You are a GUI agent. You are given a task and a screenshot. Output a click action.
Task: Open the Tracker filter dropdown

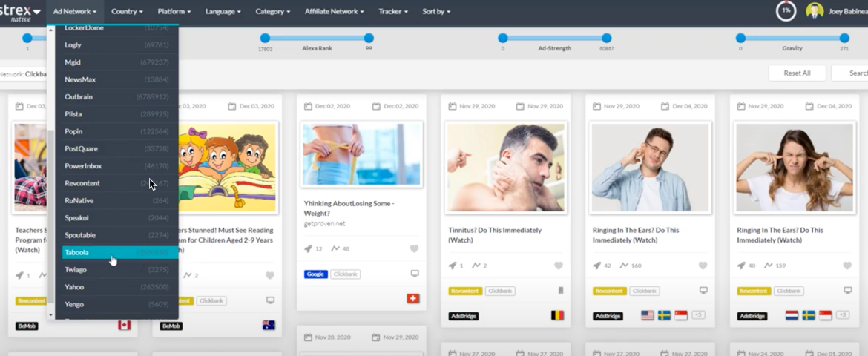point(393,11)
